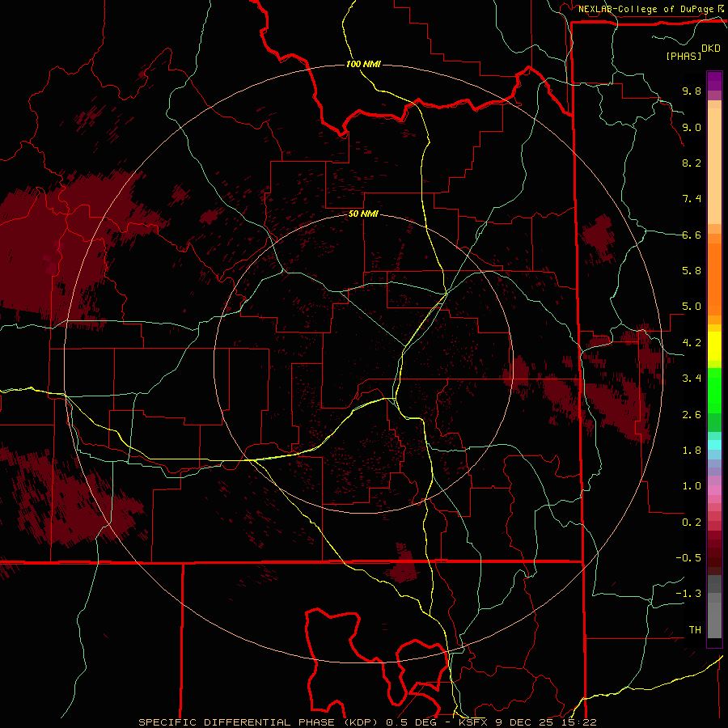Click the 1.8 legend value

coord(692,451)
